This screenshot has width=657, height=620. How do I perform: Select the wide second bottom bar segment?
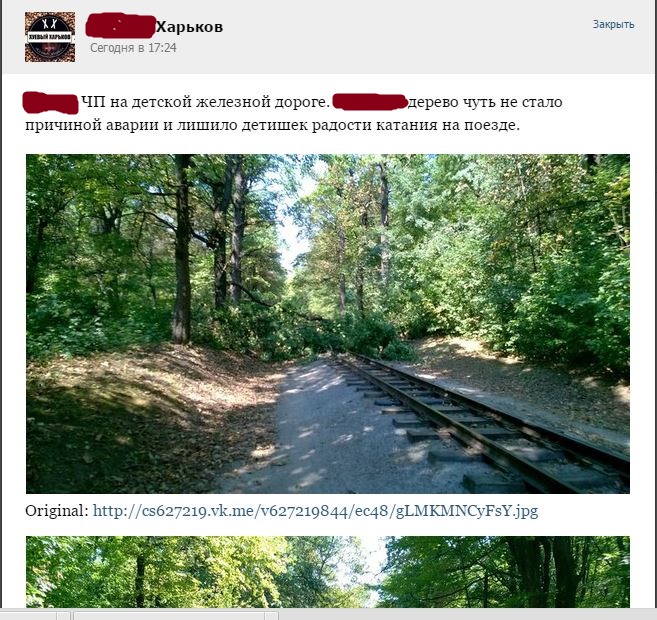(169, 615)
